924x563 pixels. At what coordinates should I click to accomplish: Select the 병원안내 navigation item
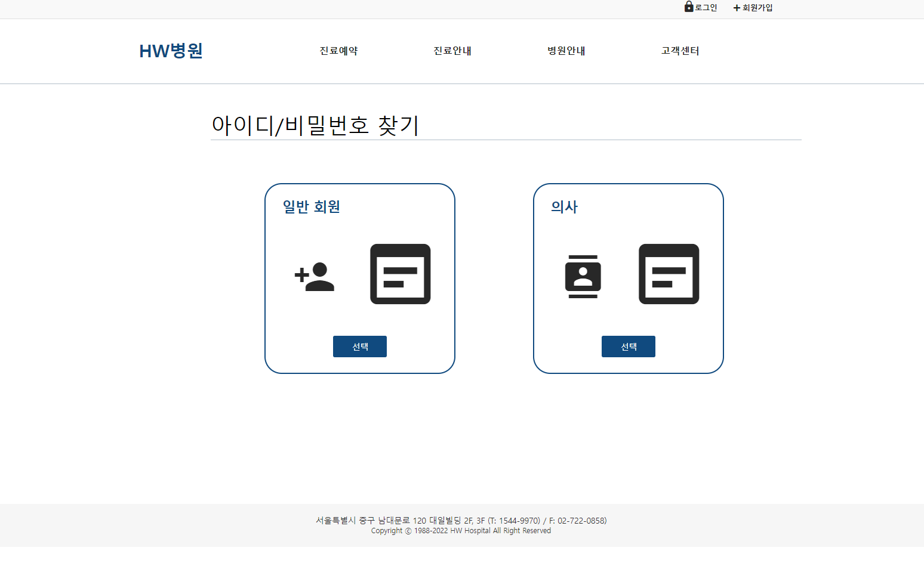[x=566, y=51]
